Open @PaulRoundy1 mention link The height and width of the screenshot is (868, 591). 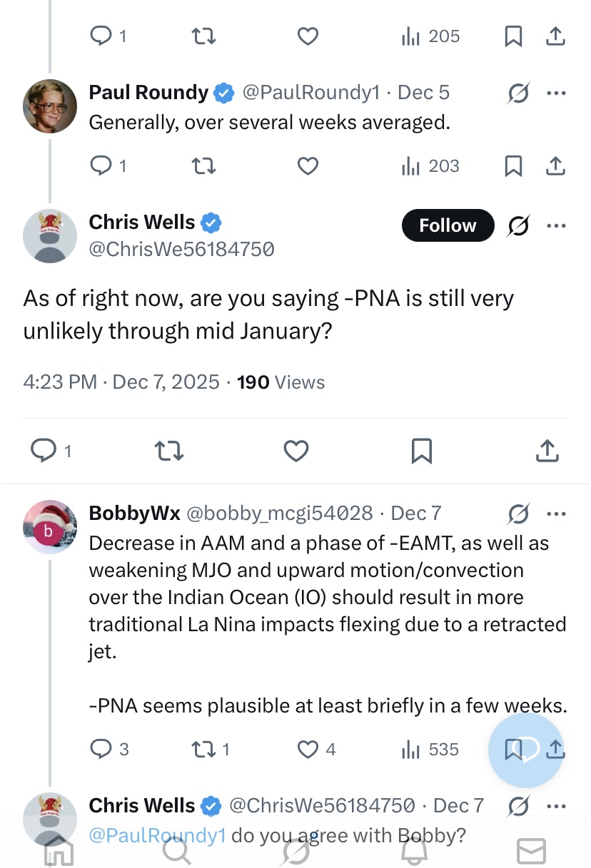point(157,835)
